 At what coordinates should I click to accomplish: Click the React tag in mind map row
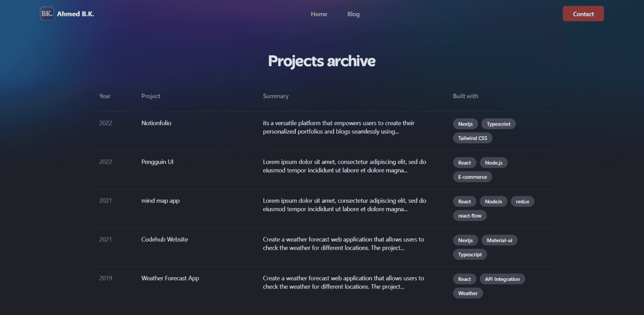[x=465, y=202]
